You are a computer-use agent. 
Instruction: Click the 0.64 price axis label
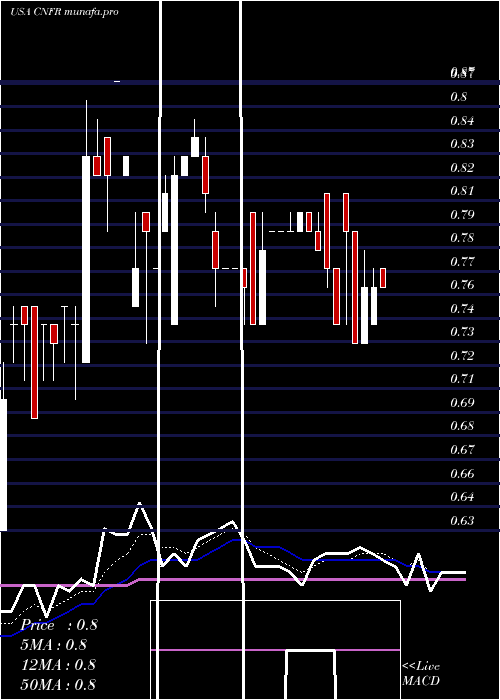tap(462, 497)
